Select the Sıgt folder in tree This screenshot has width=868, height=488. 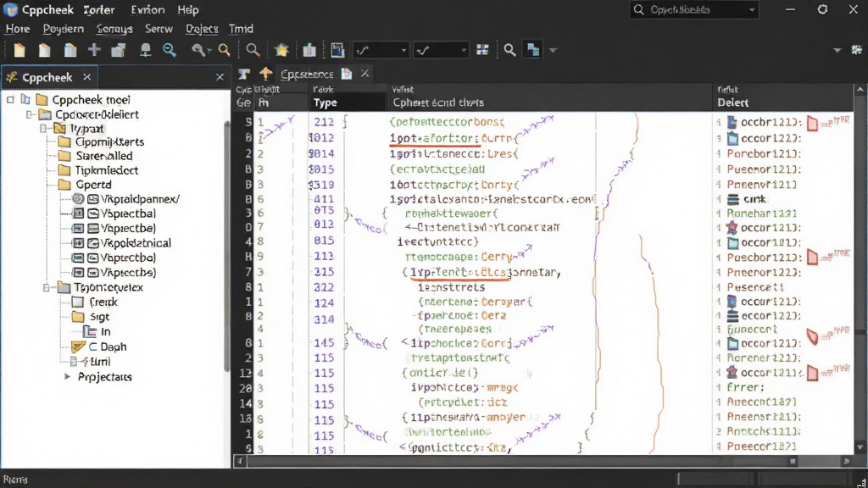(100, 317)
